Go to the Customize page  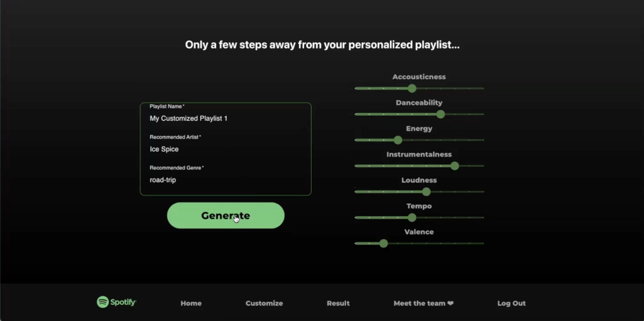(x=264, y=303)
